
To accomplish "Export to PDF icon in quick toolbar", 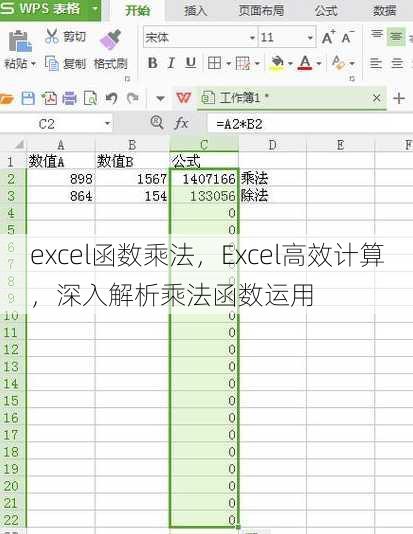I will (49, 98).
